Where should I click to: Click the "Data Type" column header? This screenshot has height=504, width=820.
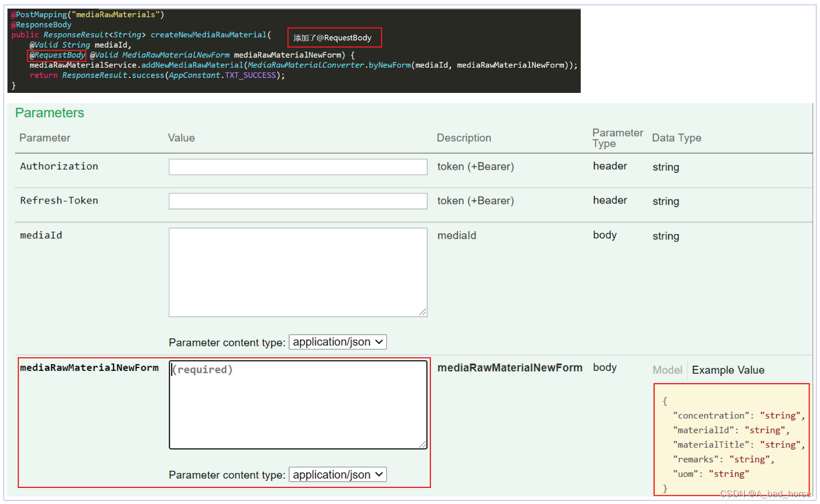(x=677, y=138)
